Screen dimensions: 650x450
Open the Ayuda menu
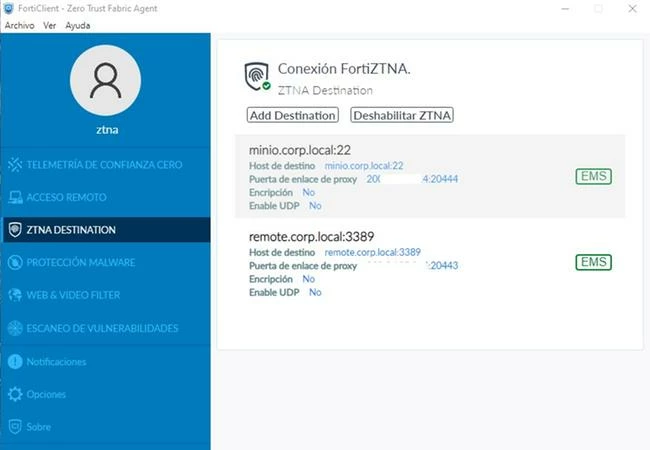(78, 26)
